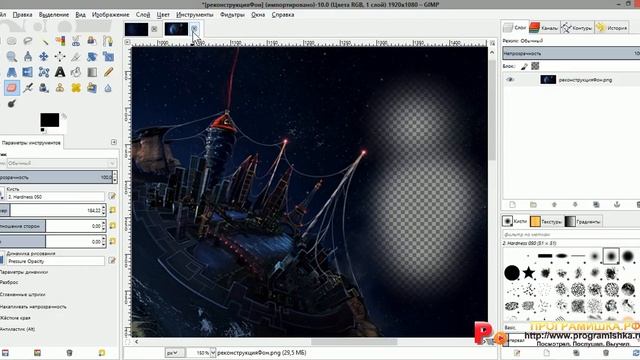The image size is (640, 360).
Task: Open the Изображение menu
Action: pos(111,15)
